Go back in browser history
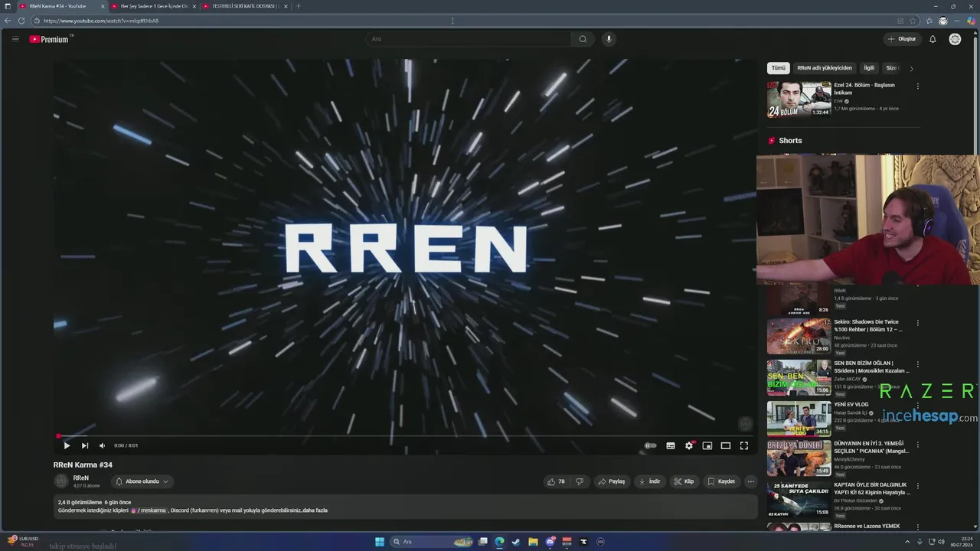This screenshot has width=980, height=551. click(x=8, y=21)
